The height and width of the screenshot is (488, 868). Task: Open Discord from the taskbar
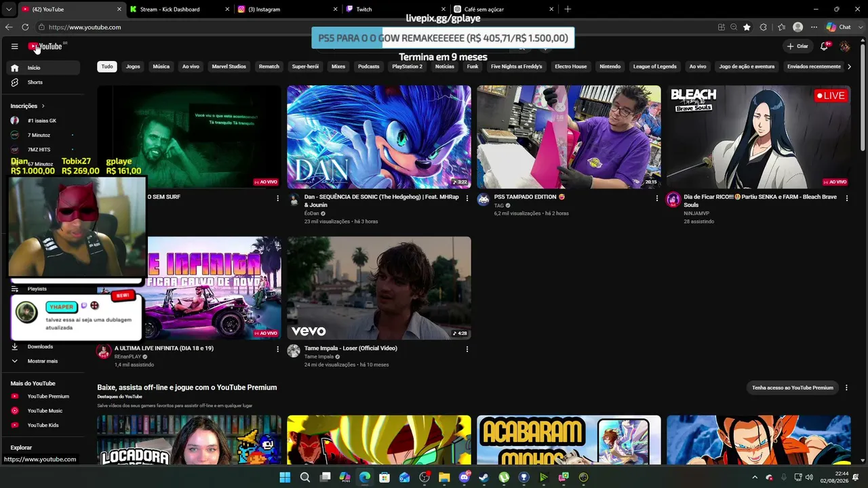465,477
